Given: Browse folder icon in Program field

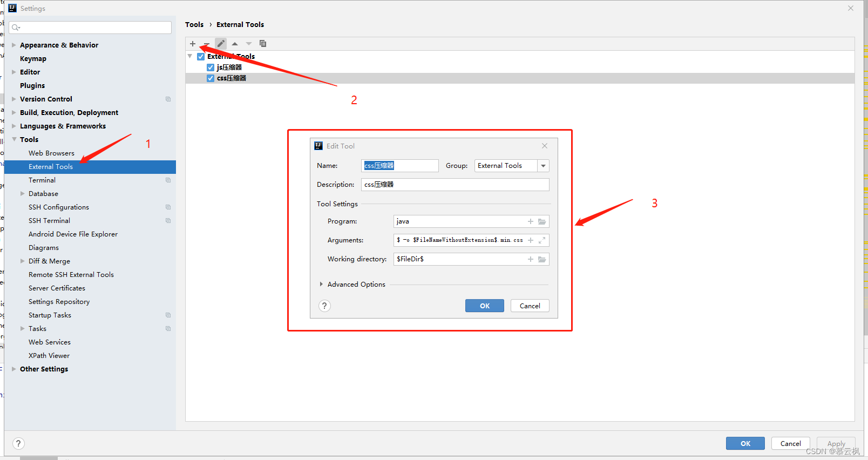Looking at the screenshot, I should point(542,221).
